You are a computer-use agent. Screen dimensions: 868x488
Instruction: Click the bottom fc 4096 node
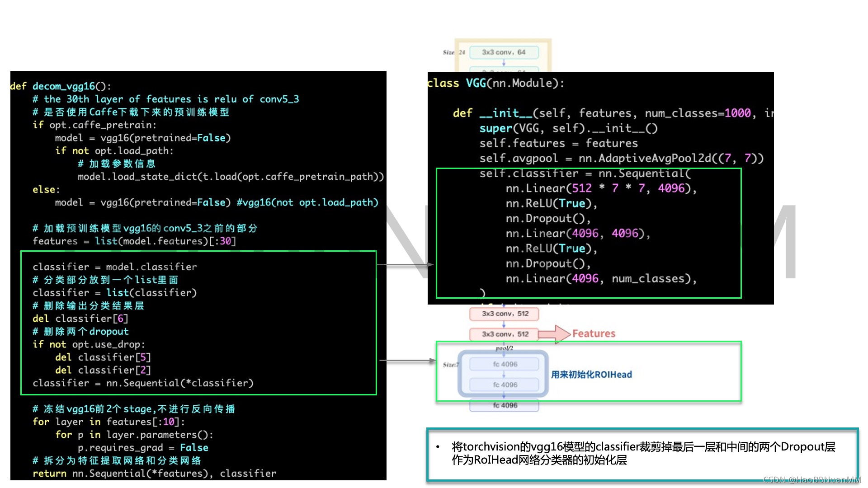click(x=504, y=405)
